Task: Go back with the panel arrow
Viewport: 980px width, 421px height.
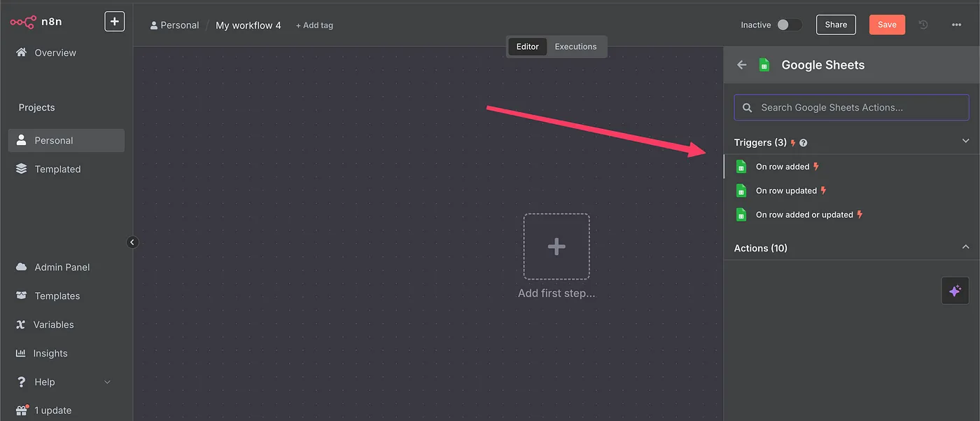Action: coord(742,64)
